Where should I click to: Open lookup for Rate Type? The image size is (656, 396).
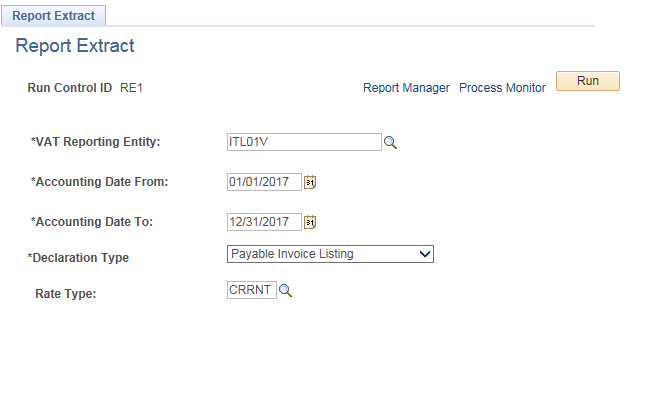tap(285, 290)
